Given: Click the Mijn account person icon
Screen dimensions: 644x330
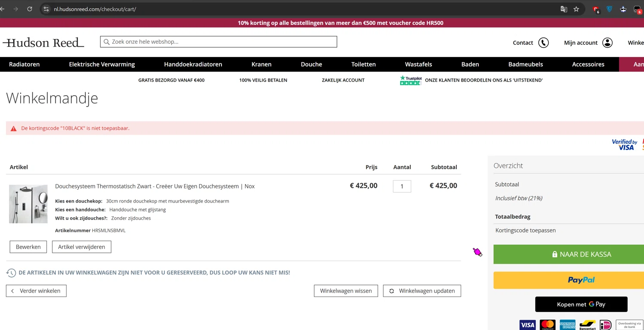Looking at the screenshot, I should 608,42.
